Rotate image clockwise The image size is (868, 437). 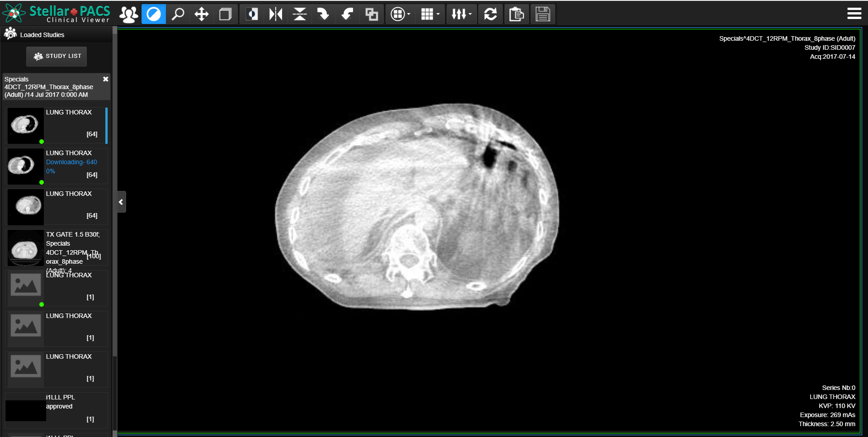click(x=323, y=14)
